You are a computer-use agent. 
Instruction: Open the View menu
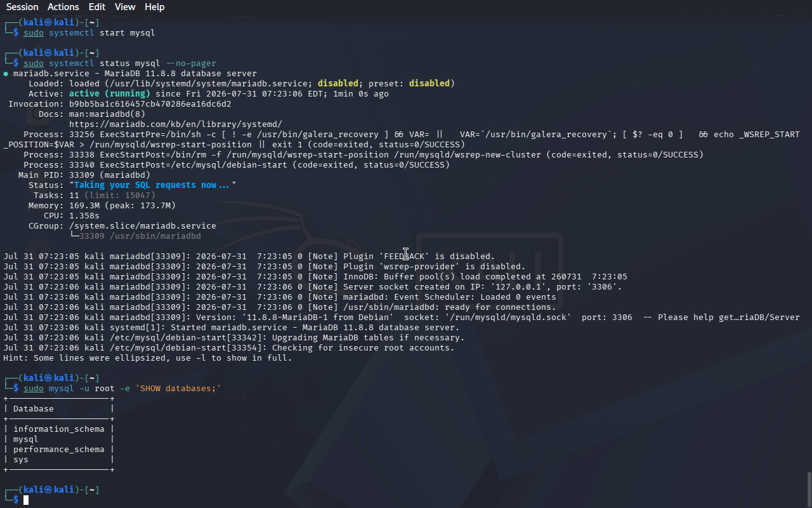pyautogui.click(x=125, y=7)
